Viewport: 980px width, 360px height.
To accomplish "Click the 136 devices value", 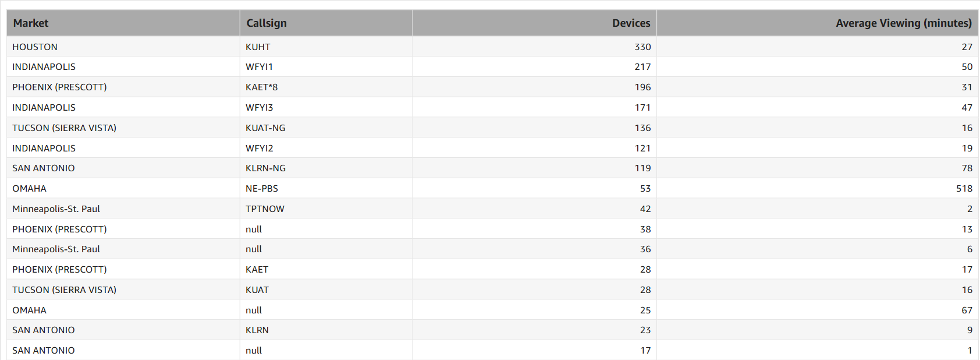I will click(x=642, y=128).
